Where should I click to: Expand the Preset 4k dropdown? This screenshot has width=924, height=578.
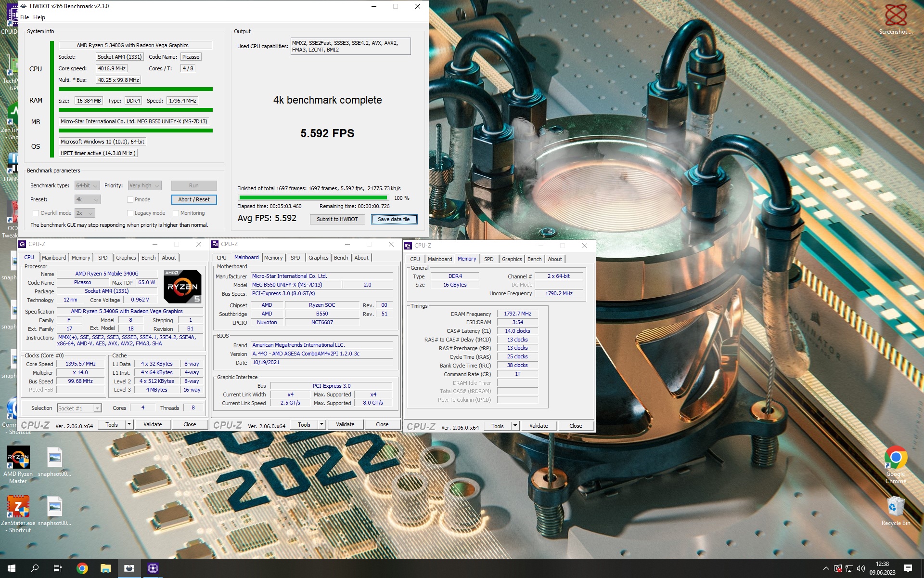click(88, 199)
